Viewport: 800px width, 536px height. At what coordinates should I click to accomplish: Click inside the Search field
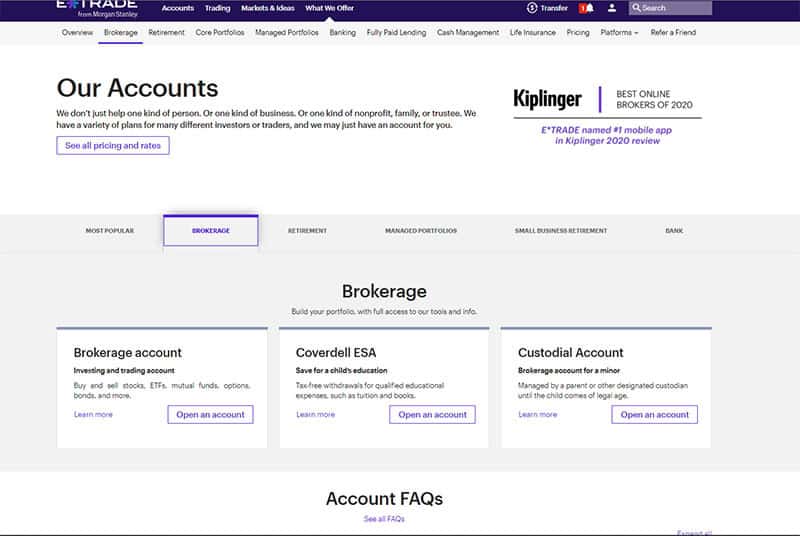pos(675,8)
